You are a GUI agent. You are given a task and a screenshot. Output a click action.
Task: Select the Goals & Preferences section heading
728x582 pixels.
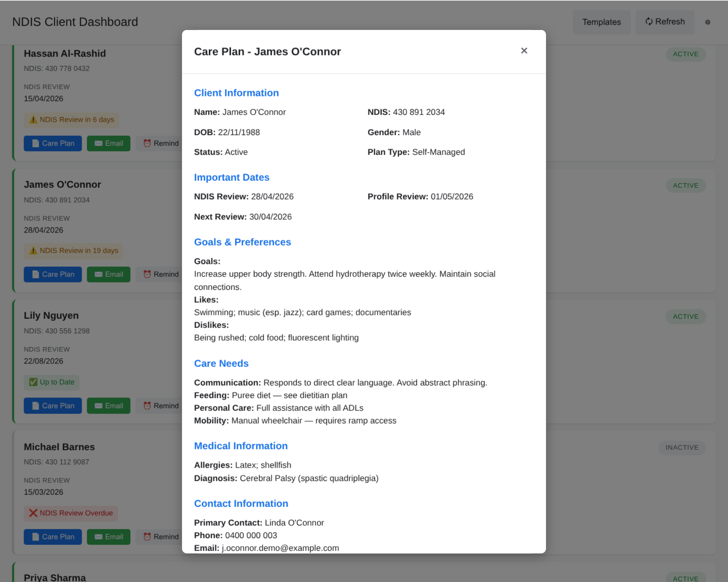[x=242, y=242]
